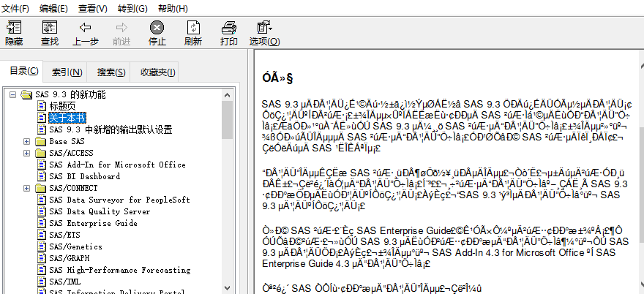Select the 关于本书 topic
This screenshot has height=294, width=644.
(67, 118)
